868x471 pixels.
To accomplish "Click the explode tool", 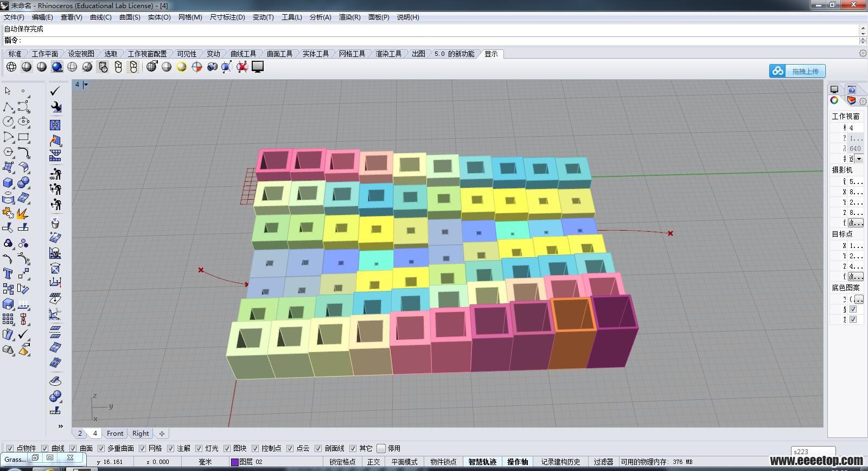I will (x=23, y=213).
